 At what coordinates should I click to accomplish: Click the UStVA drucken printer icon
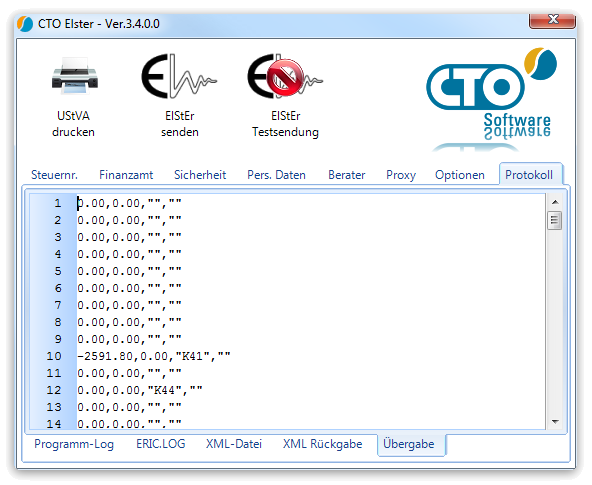(x=75, y=76)
